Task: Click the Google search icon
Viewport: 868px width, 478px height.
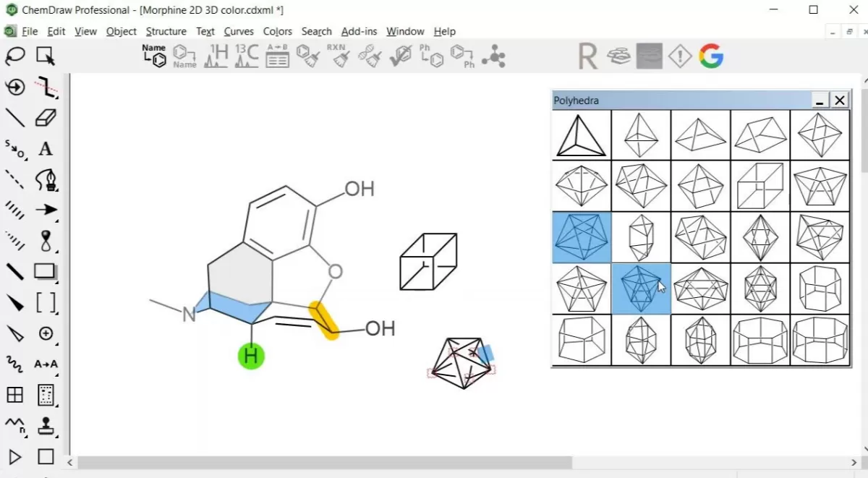Action: [711, 56]
